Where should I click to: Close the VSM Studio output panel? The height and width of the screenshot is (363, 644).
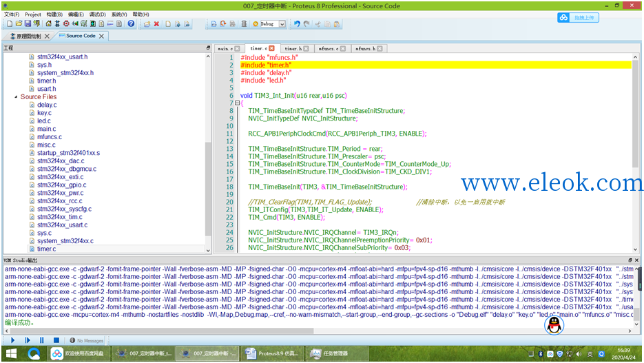coord(637,260)
